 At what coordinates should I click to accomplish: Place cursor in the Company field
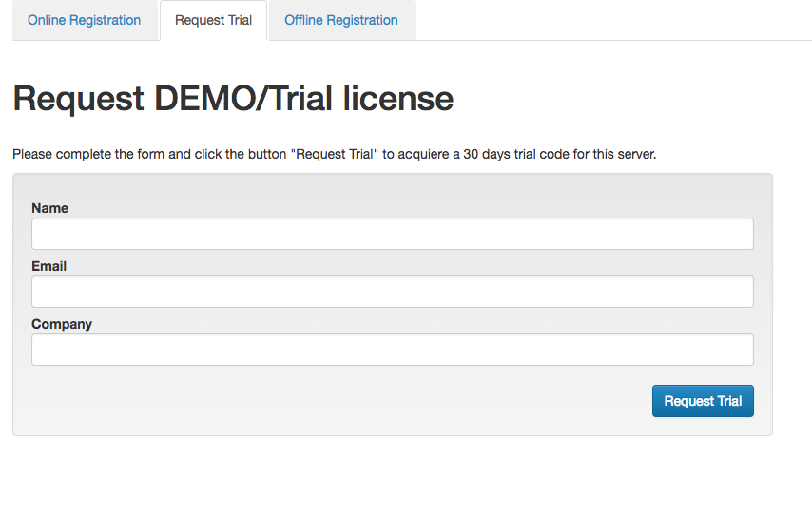[x=393, y=350]
